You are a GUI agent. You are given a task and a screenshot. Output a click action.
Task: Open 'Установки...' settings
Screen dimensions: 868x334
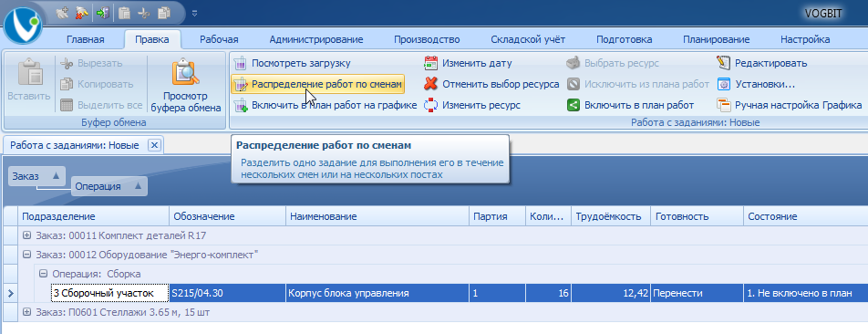point(756,84)
